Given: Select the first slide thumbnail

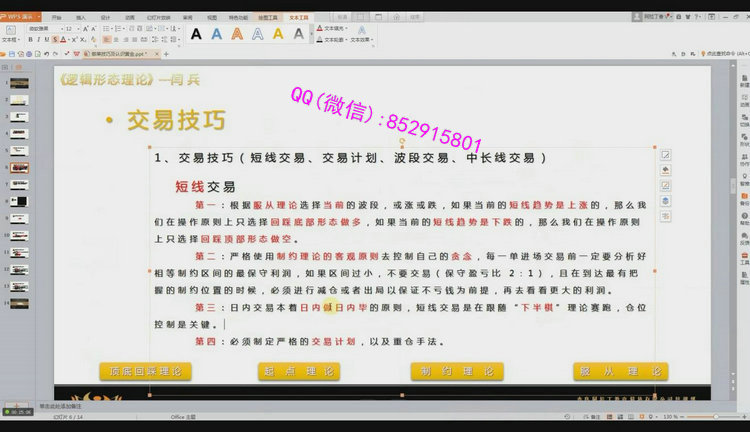Looking at the screenshot, I should tap(19, 82).
